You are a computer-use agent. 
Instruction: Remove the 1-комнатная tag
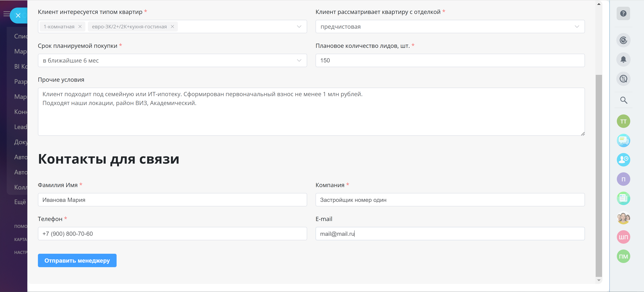[80, 27]
